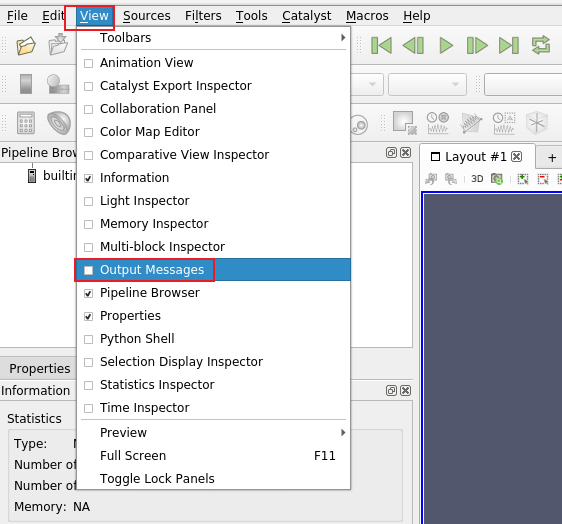
Task: Toggle animation loop icon
Action: click(x=541, y=46)
